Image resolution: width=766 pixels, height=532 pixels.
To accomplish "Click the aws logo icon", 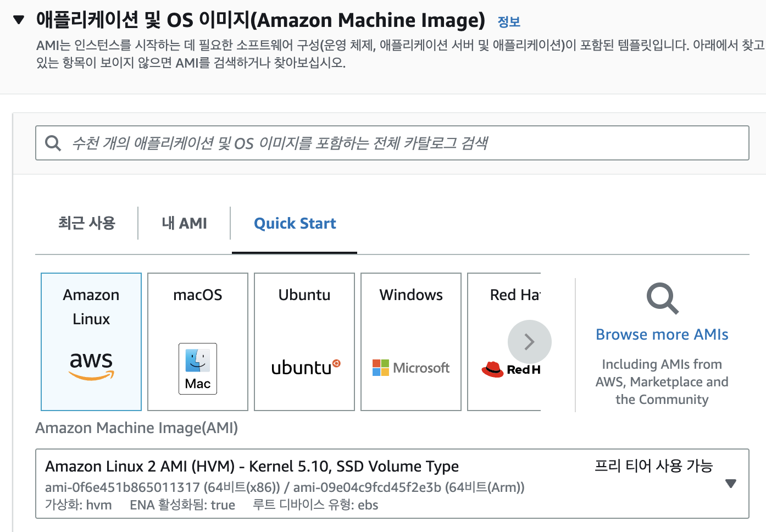I will pos(91,365).
